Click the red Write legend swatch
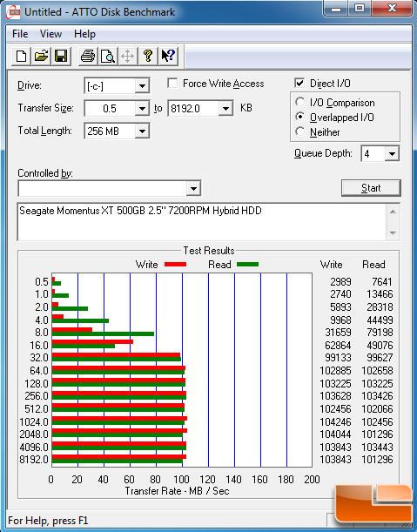Image resolution: width=417 pixels, height=532 pixels. tap(175, 265)
